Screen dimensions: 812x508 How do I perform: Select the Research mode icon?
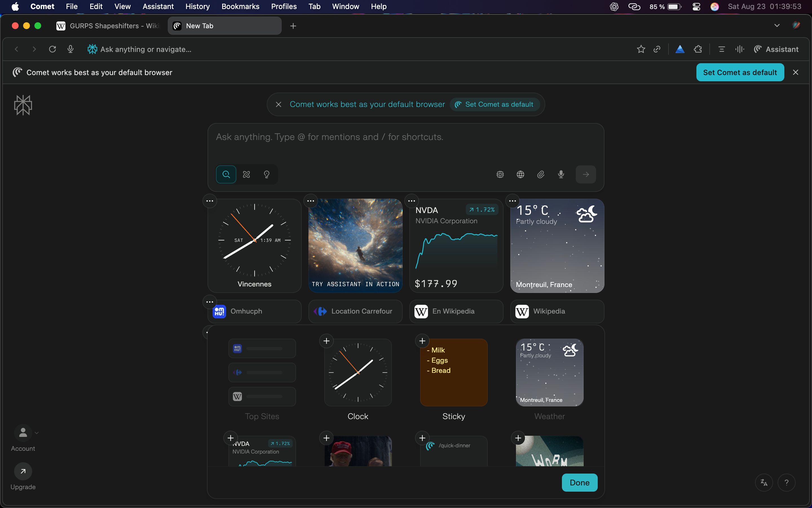[247, 174]
